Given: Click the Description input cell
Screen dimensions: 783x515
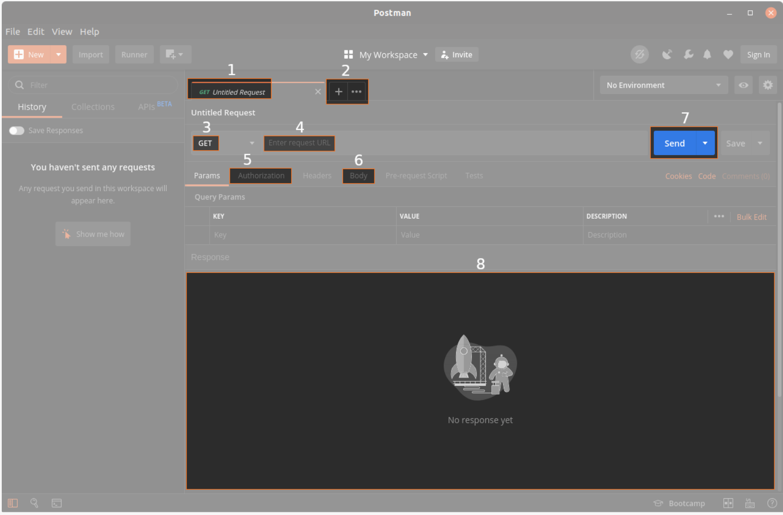Looking at the screenshot, I should [679, 235].
